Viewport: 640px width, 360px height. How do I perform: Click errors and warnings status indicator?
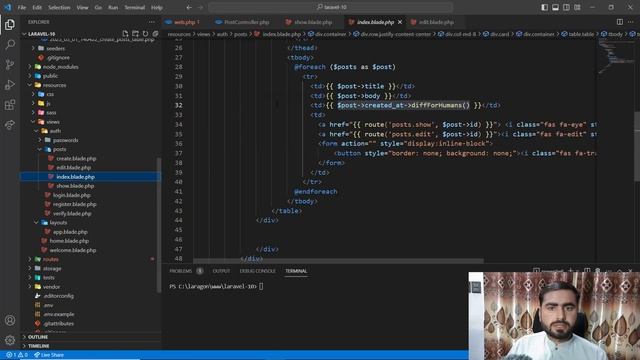17,355
